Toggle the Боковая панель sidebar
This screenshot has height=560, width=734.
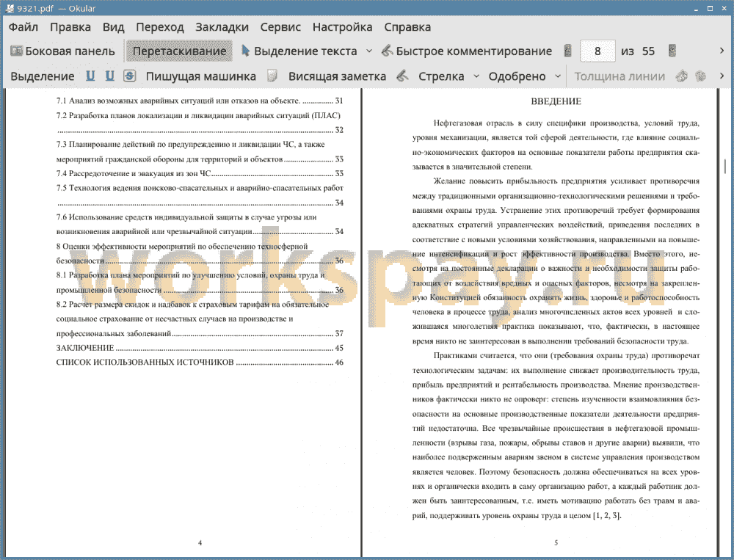pyautogui.click(x=62, y=51)
